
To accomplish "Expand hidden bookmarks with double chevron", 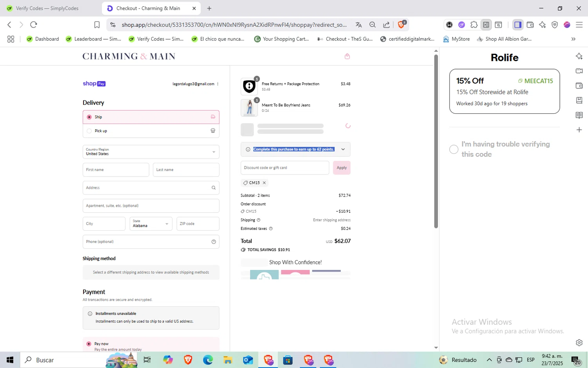I will click(573, 39).
